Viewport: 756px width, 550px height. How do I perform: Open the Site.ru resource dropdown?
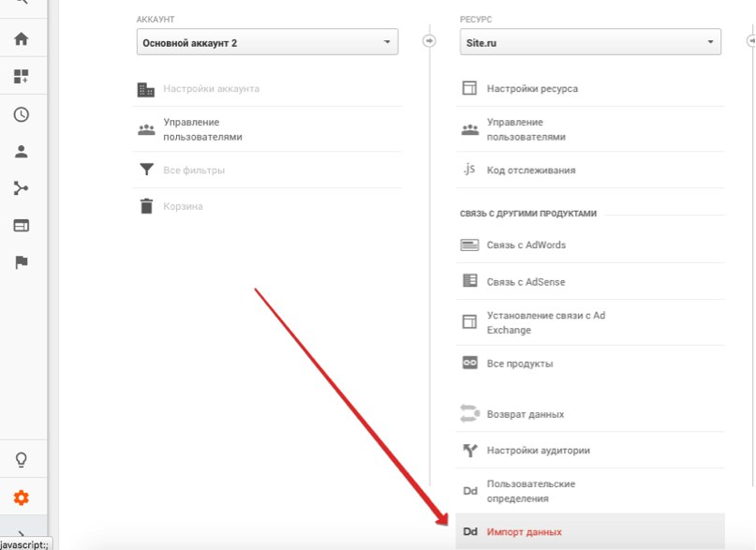(x=590, y=42)
